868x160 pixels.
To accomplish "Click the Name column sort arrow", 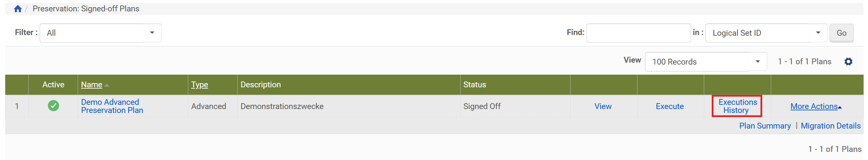I will 107,85.
